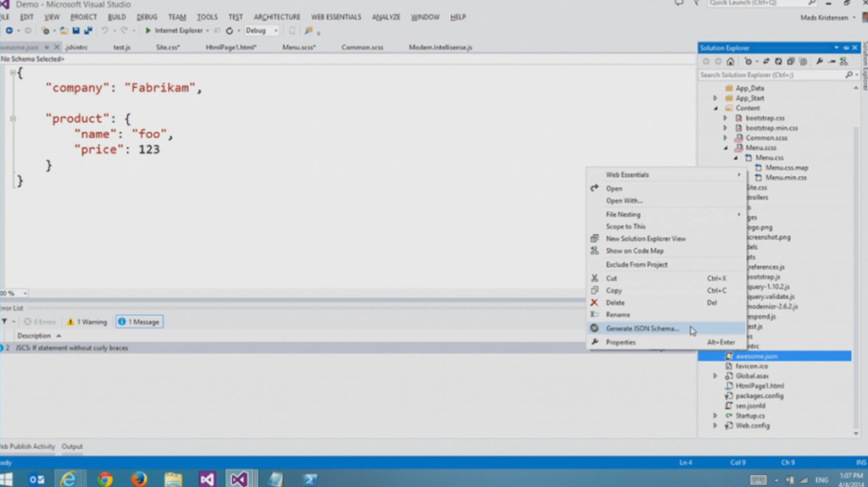The image size is (868, 487).
Task: Toggle the 1 Warning filter
Action: point(87,322)
